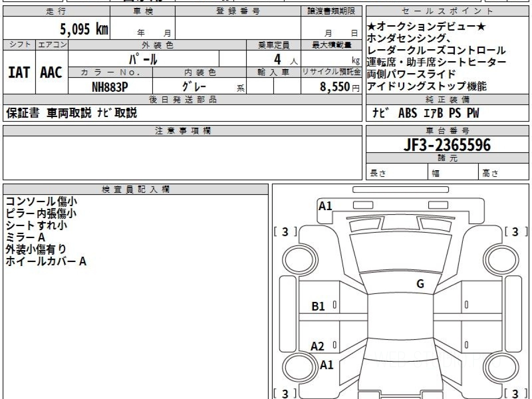Select the レーダークルーズコントロール line
The width and height of the screenshot is (532, 399).
pyautogui.click(x=437, y=50)
